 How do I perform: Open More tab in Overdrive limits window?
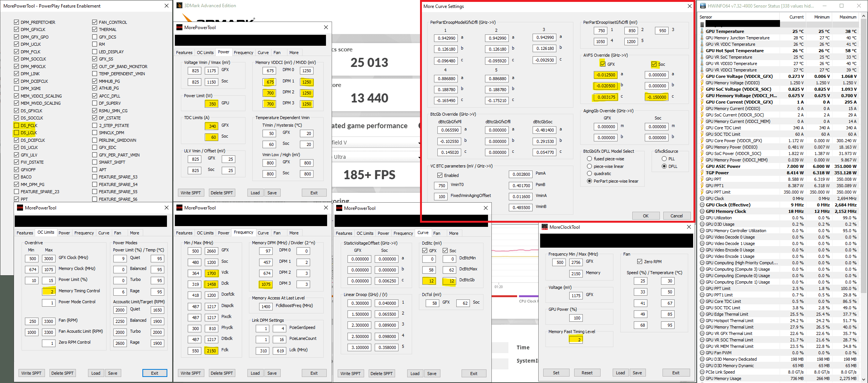click(134, 233)
